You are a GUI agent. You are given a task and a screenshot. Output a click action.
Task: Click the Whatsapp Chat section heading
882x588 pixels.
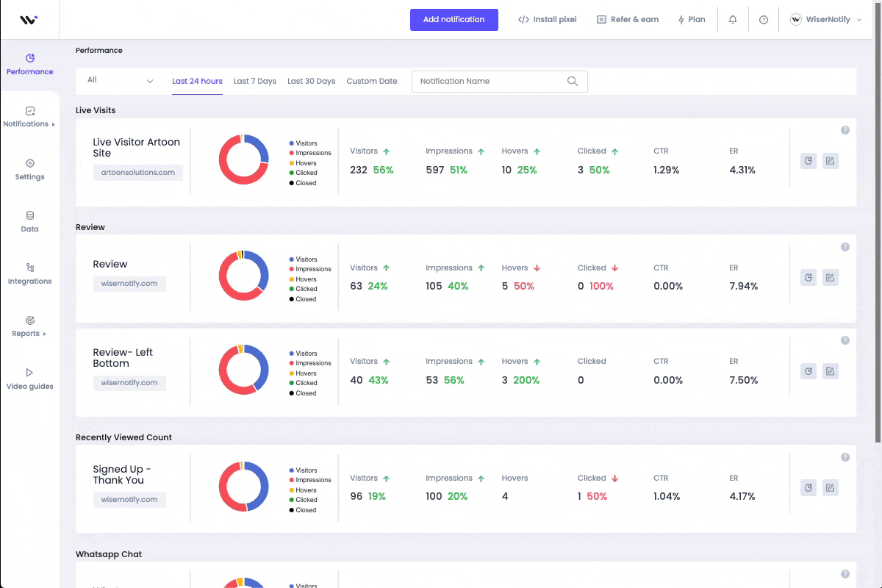(109, 554)
